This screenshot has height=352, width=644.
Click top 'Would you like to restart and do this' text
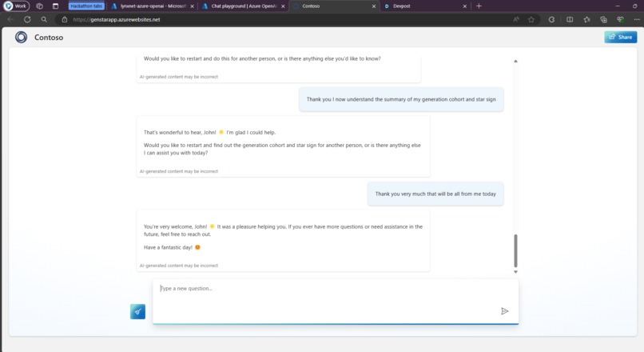click(262, 59)
